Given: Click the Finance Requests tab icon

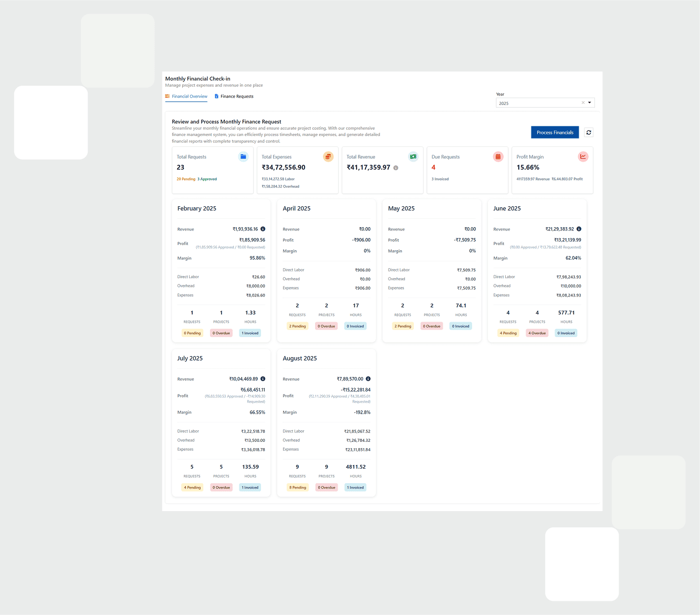Looking at the screenshot, I should (x=216, y=96).
